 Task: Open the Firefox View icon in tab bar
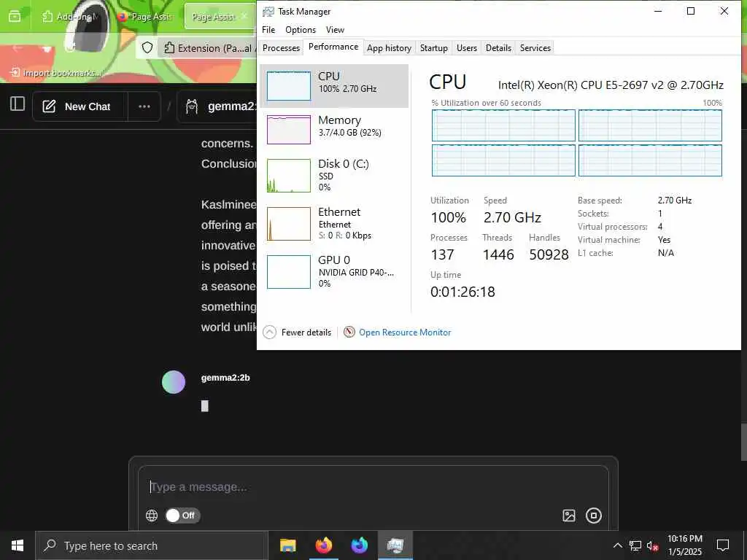click(15, 16)
